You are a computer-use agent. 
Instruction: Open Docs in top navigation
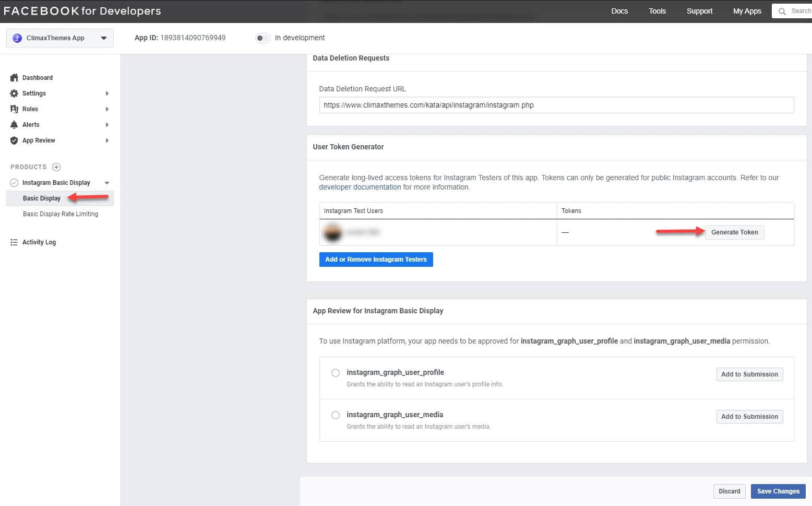(x=619, y=11)
